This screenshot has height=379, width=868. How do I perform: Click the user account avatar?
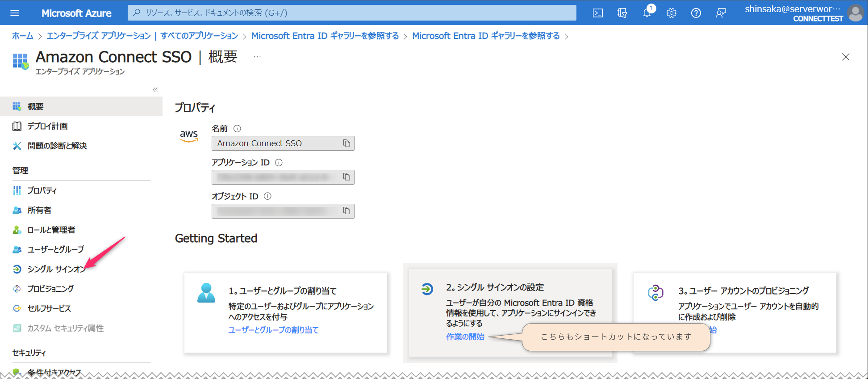pyautogui.click(x=855, y=13)
